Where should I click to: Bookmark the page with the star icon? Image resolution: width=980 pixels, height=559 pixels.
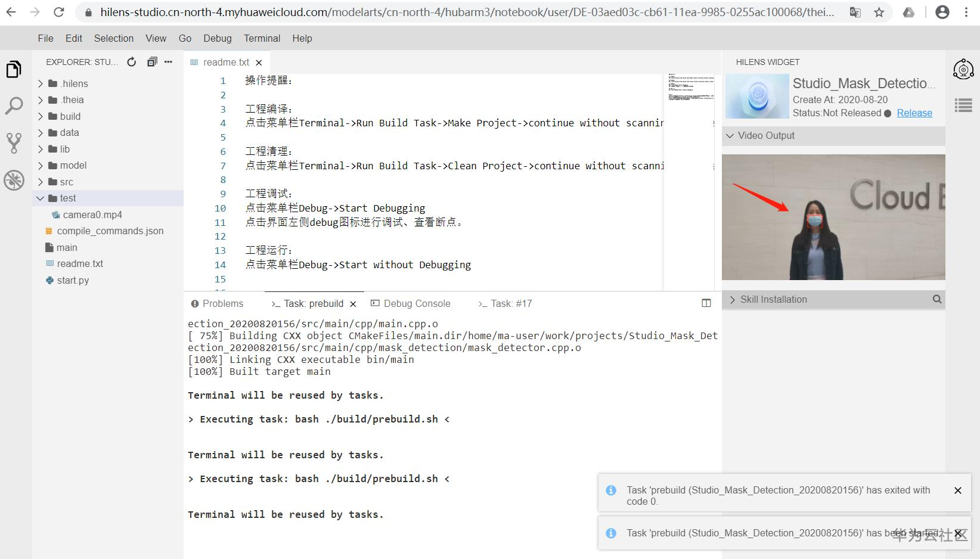(879, 12)
